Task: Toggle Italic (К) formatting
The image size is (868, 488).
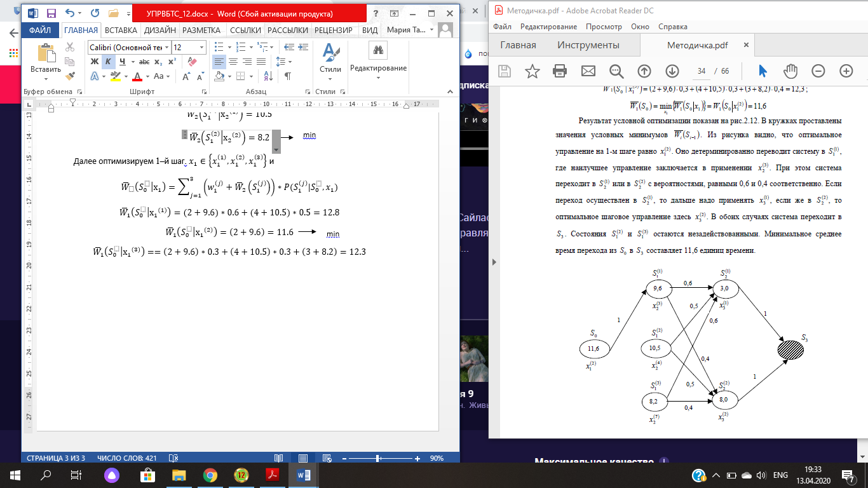Action: coord(108,62)
